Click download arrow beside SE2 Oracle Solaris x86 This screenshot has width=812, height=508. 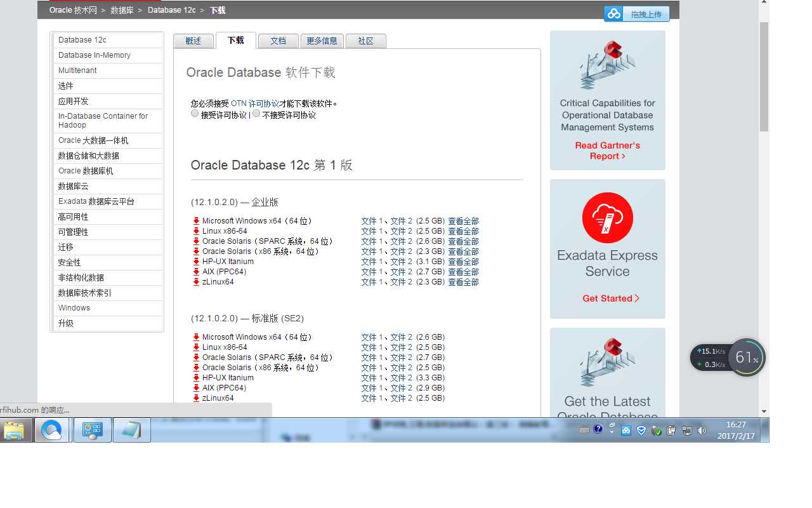point(197,368)
